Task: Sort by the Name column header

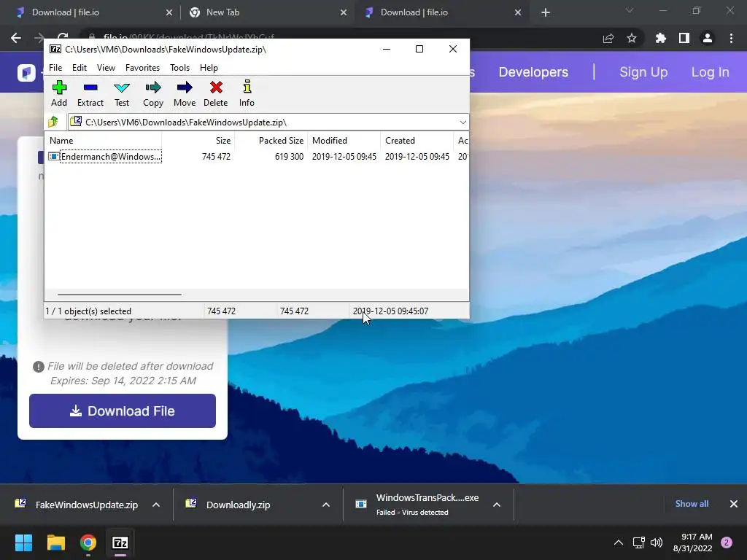Action: (104, 141)
